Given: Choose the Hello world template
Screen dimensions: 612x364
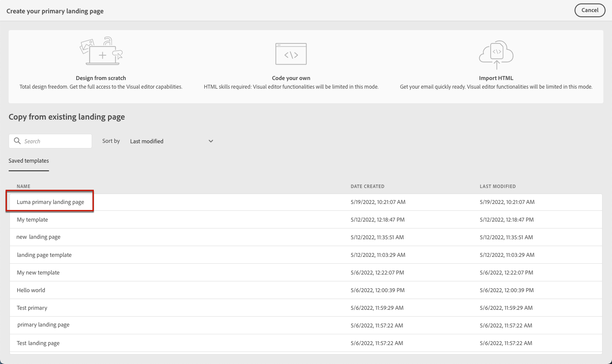Looking at the screenshot, I should [31, 290].
